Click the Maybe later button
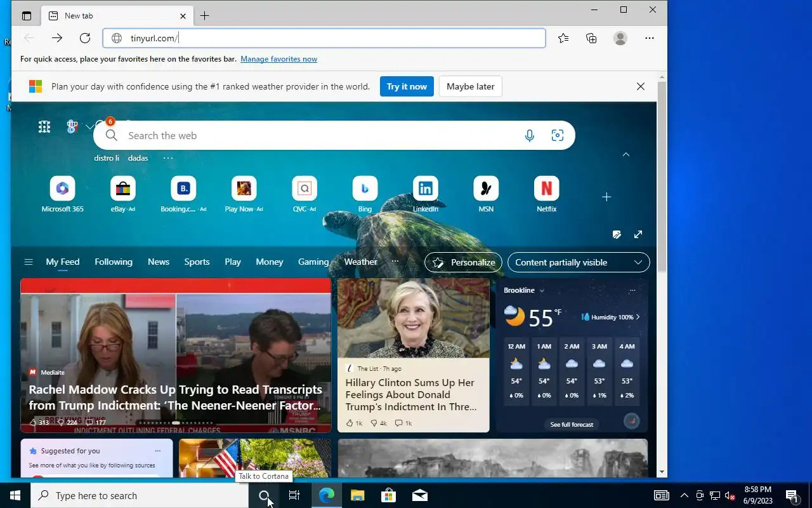This screenshot has height=508, width=812. (471, 86)
